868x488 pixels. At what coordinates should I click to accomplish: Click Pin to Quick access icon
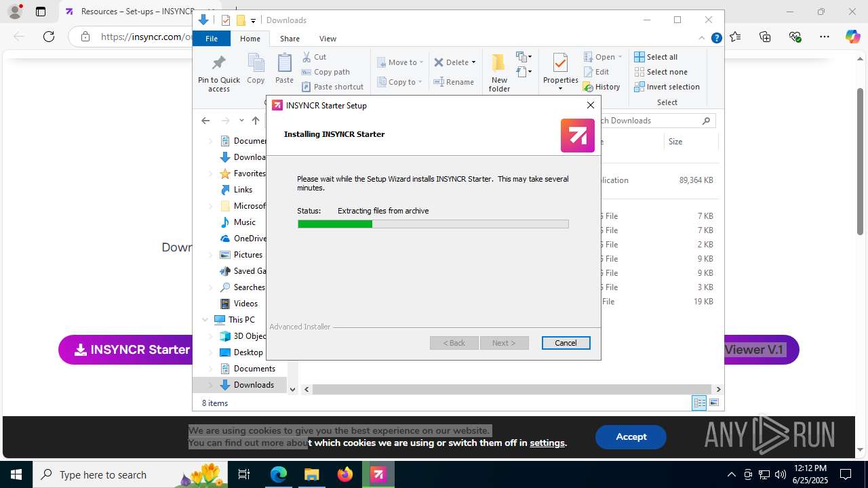218,73
